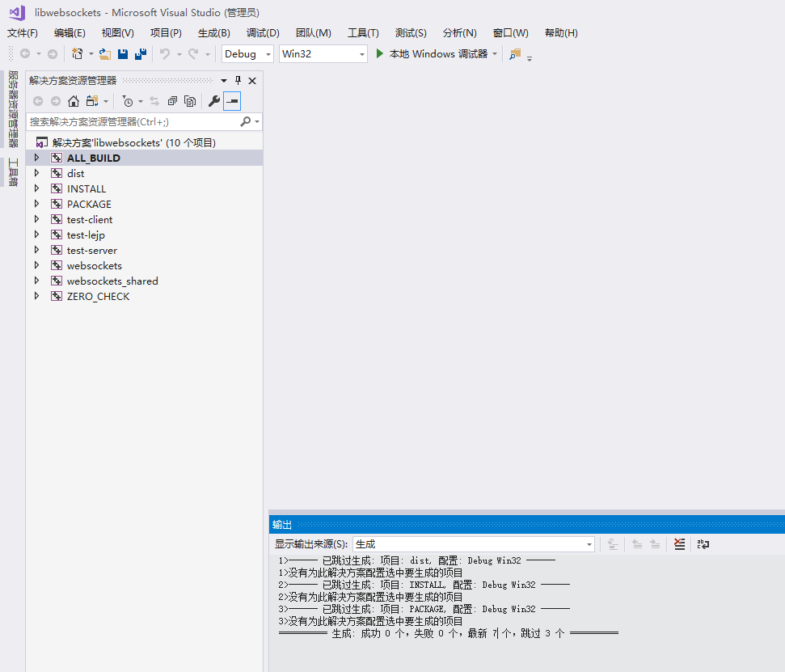Open the toolbar overflow options arrow
785x672 pixels.
(530, 57)
